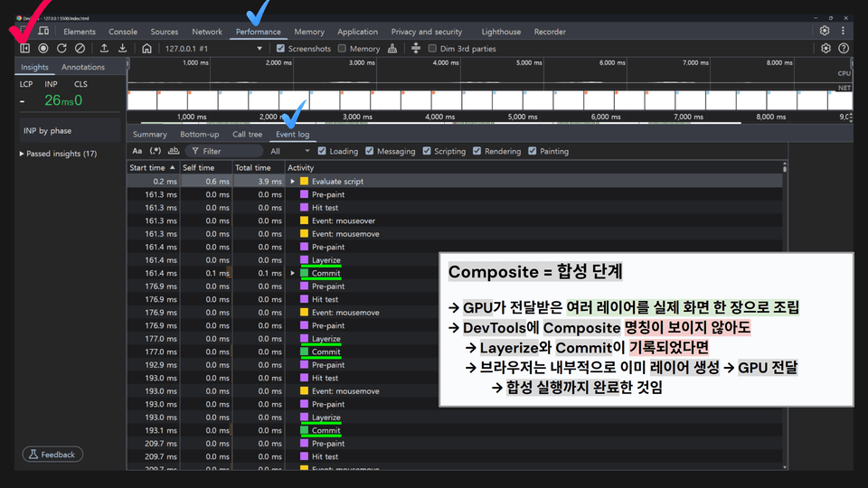868x488 pixels.
Task: Open the 127.0.0.1 #1 recording dropdown
Action: click(x=213, y=49)
